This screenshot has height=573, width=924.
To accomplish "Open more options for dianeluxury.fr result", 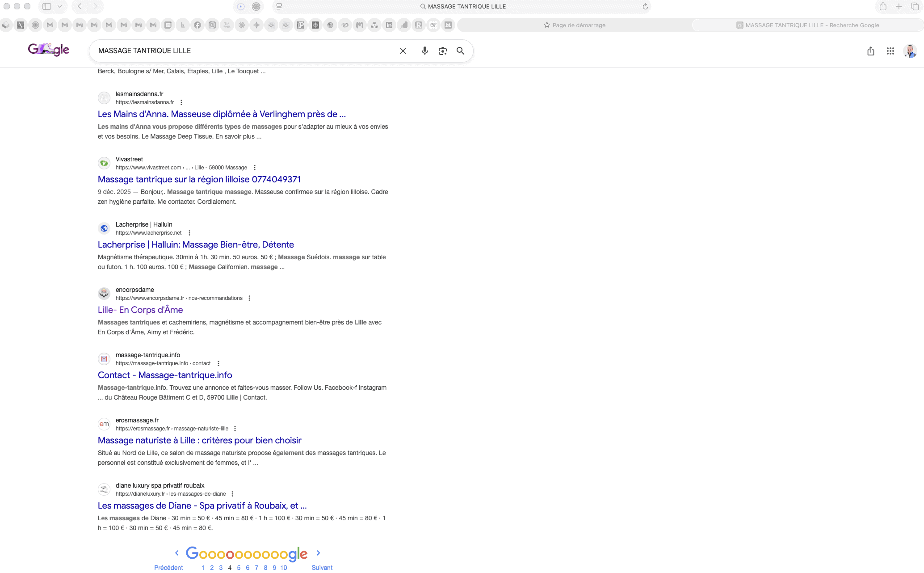I will pyautogui.click(x=232, y=494).
